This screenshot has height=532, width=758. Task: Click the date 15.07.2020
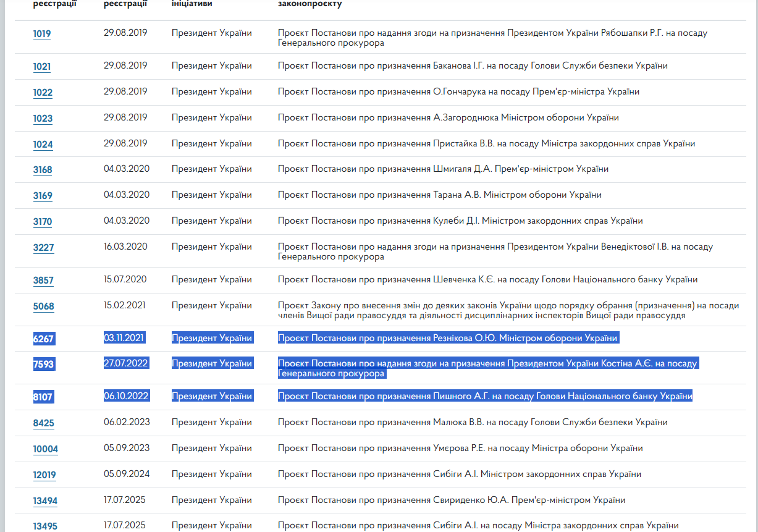point(125,279)
